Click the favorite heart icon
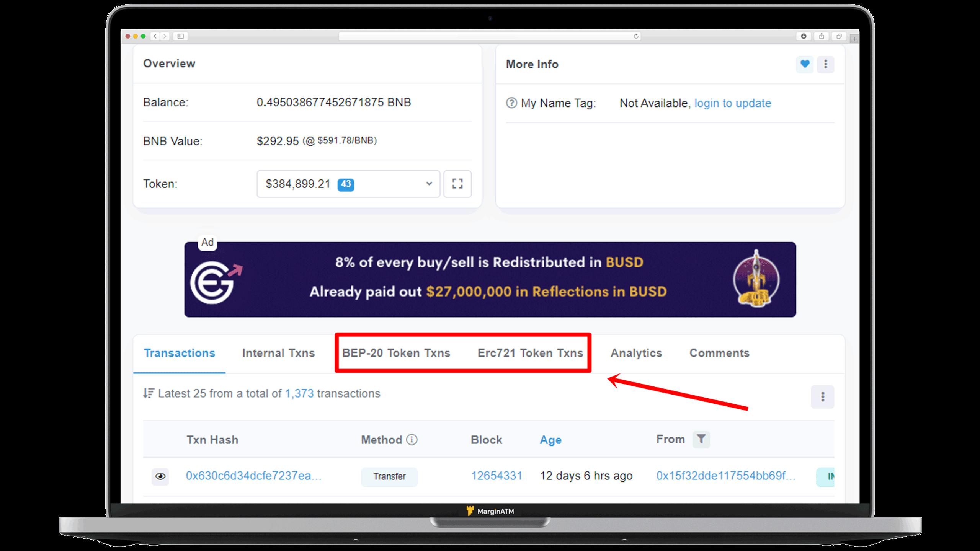The image size is (980, 551). pyautogui.click(x=805, y=64)
